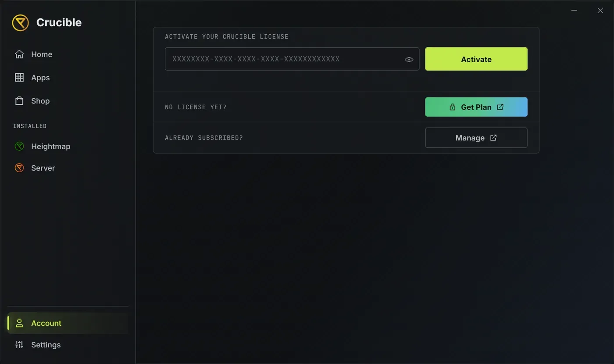The image size is (614, 364).
Task: Click the 'Already subscribed?' label
Action: (204, 138)
